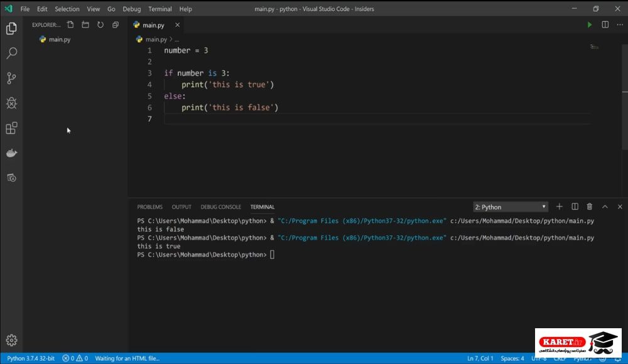Switch to the DEBUG CONSOLE tab
628x364 pixels.
click(x=220, y=207)
